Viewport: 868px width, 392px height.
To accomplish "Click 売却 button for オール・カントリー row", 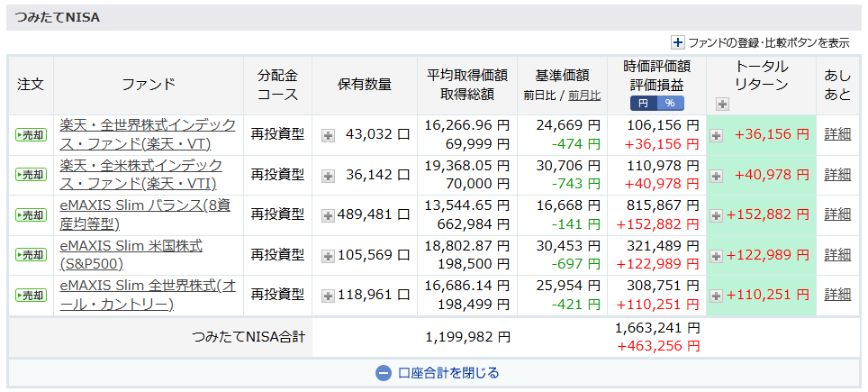I will pyautogui.click(x=31, y=295).
